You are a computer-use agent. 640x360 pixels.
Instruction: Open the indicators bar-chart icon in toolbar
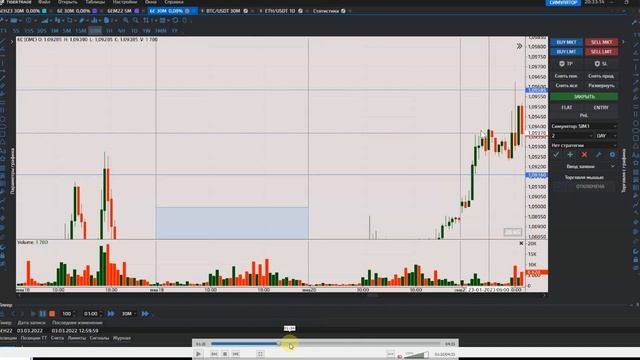95,20
